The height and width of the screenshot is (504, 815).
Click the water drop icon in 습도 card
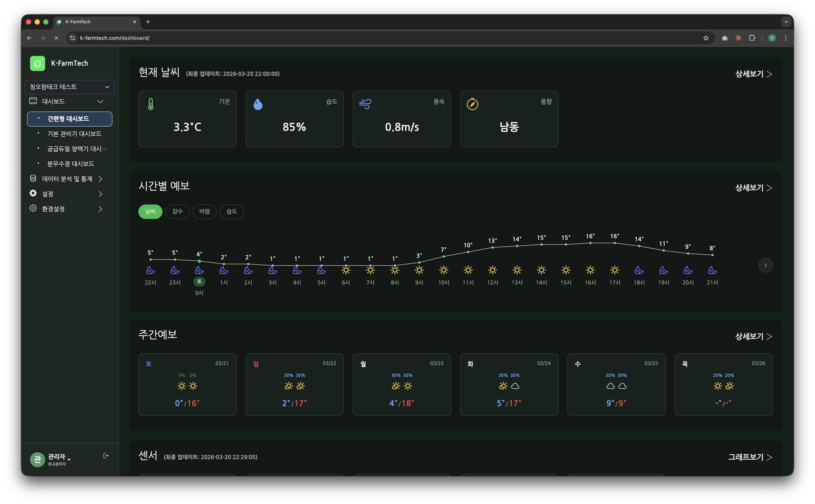point(258,104)
